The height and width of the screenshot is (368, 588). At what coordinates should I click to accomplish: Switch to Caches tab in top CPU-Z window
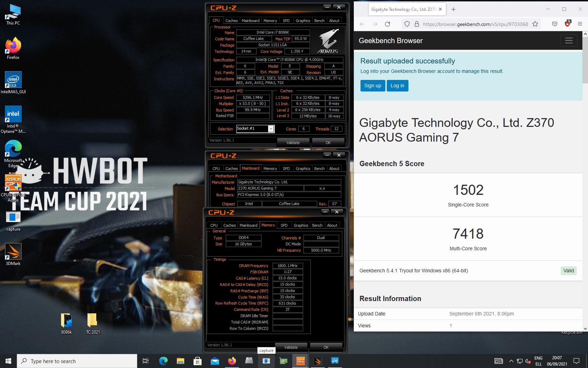pos(231,21)
